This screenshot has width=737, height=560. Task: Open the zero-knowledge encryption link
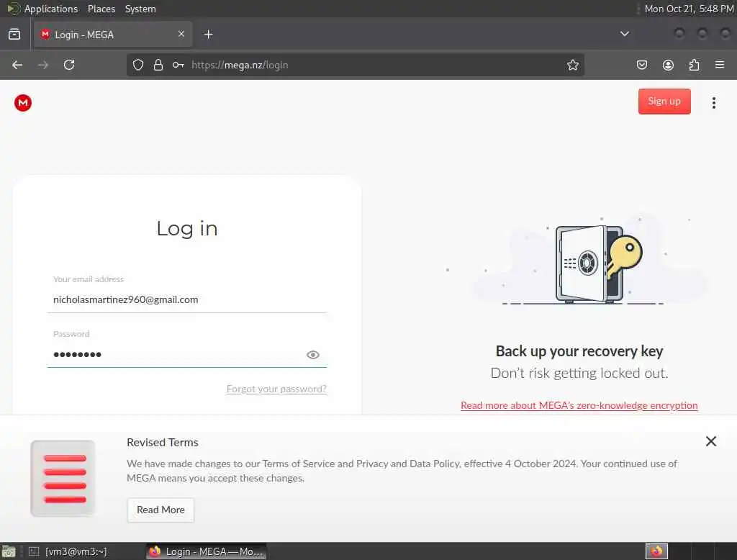point(579,405)
